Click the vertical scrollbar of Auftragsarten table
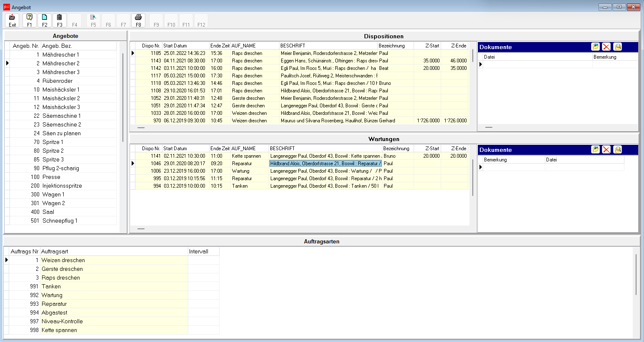 636,275
